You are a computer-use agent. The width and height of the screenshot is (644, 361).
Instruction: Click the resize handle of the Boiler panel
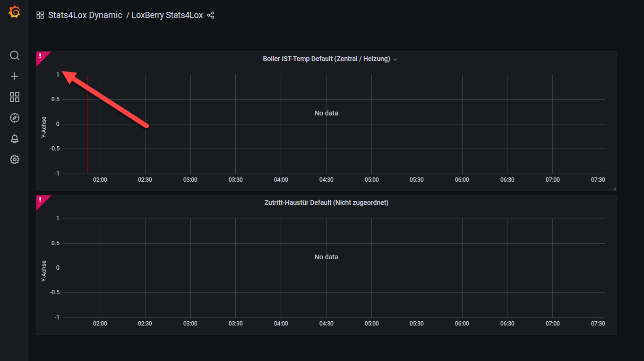coord(614,188)
